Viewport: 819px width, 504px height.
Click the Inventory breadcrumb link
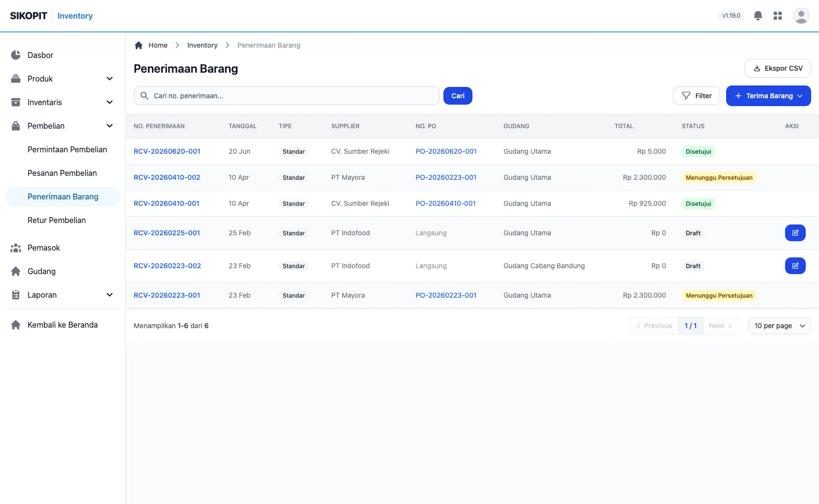[203, 45]
